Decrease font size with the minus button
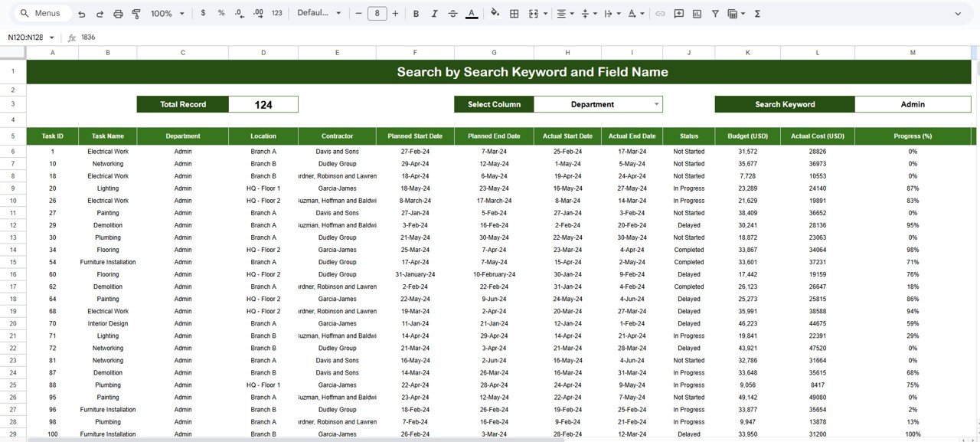980x442 pixels. point(358,13)
